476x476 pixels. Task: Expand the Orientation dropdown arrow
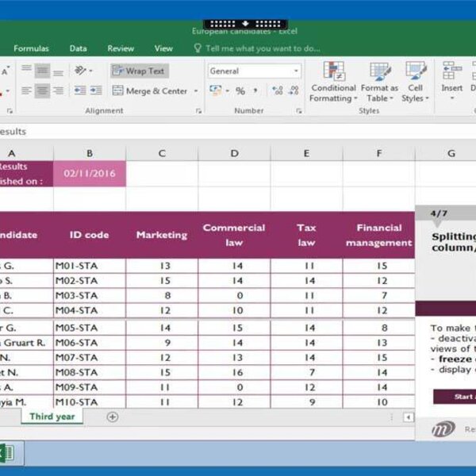point(90,71)
